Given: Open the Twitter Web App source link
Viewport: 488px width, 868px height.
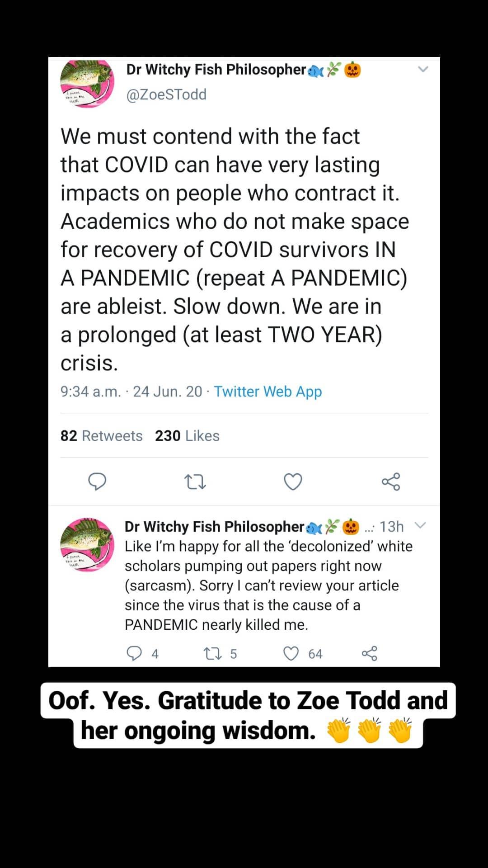Looking at the screenshot, I should click(267, 392).
